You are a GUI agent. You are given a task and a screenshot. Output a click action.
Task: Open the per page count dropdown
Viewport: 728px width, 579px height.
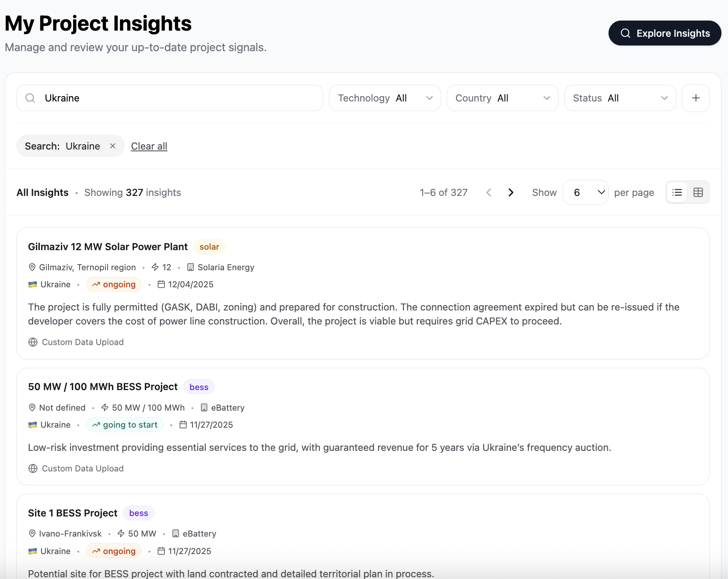pyautogui.click(x=585, y=192)
